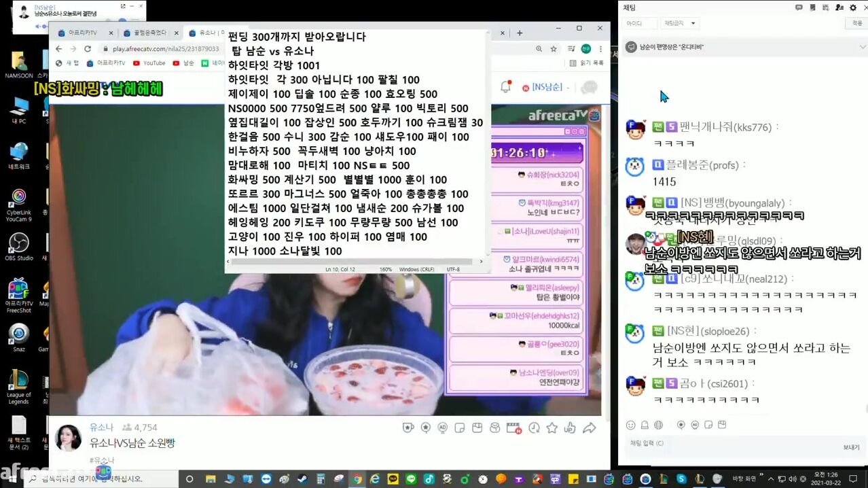Click the 적용 apply button in chat

856,23
